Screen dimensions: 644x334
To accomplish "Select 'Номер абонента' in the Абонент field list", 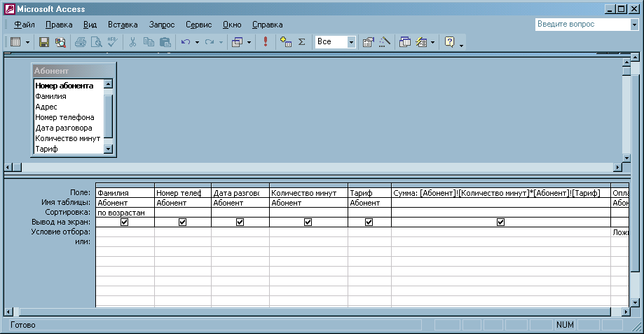I will tap(64, 86).
